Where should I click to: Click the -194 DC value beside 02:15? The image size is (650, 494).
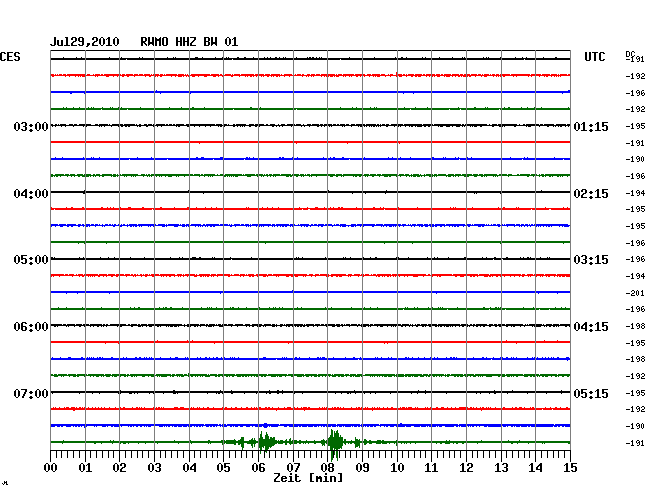635,193
